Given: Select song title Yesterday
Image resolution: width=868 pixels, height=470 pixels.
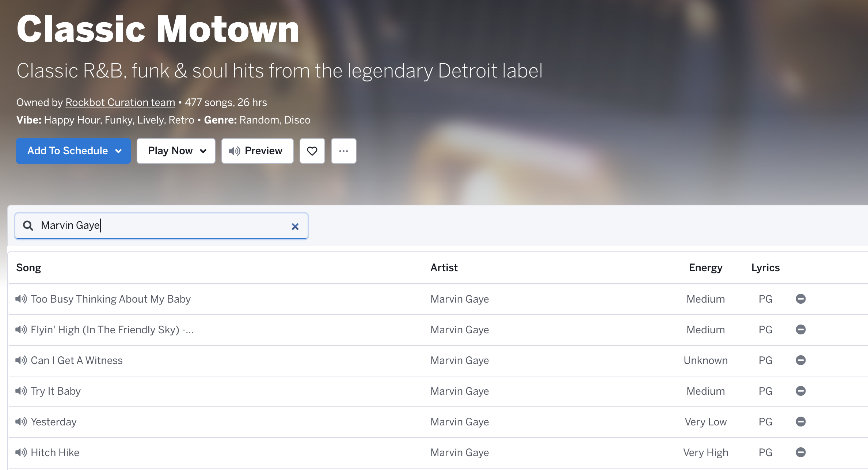Looking at the screenshot, I should coord(54,422).
